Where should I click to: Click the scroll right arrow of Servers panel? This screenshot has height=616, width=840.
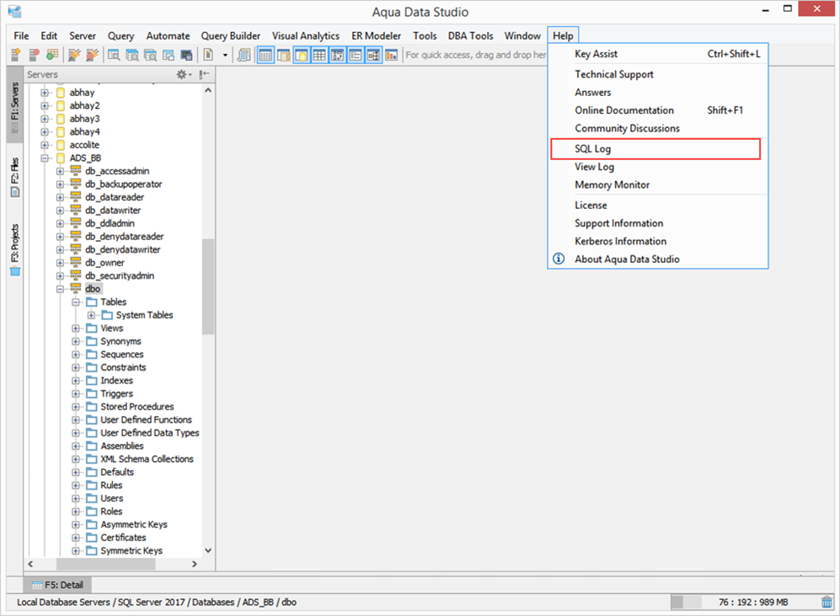tap(194, 564)
